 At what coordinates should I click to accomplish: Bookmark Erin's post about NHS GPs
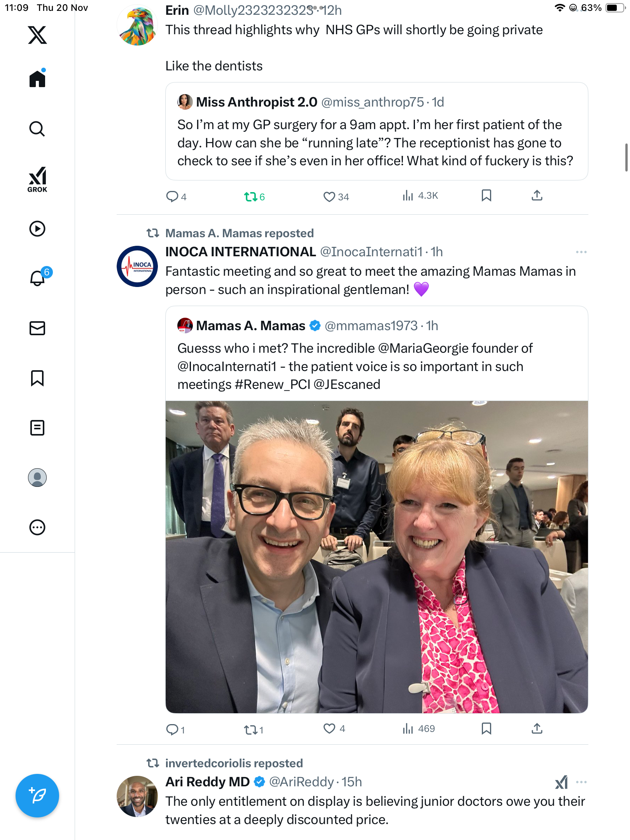pos(486,196)
